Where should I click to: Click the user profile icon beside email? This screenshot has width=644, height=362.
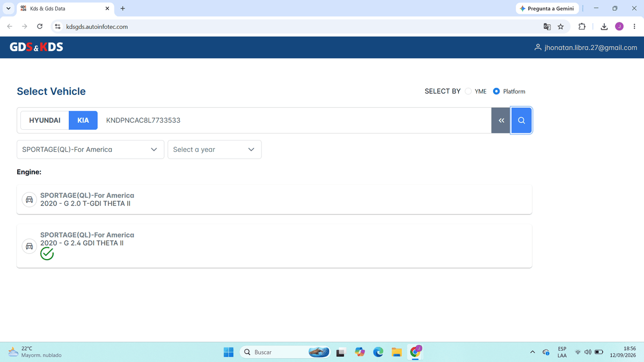pos(538,47)
